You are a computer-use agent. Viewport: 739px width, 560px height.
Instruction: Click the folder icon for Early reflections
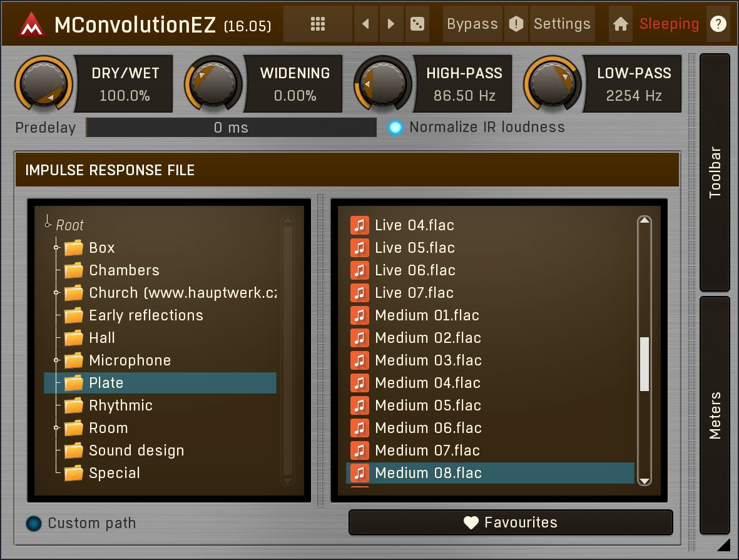point(74,315)
